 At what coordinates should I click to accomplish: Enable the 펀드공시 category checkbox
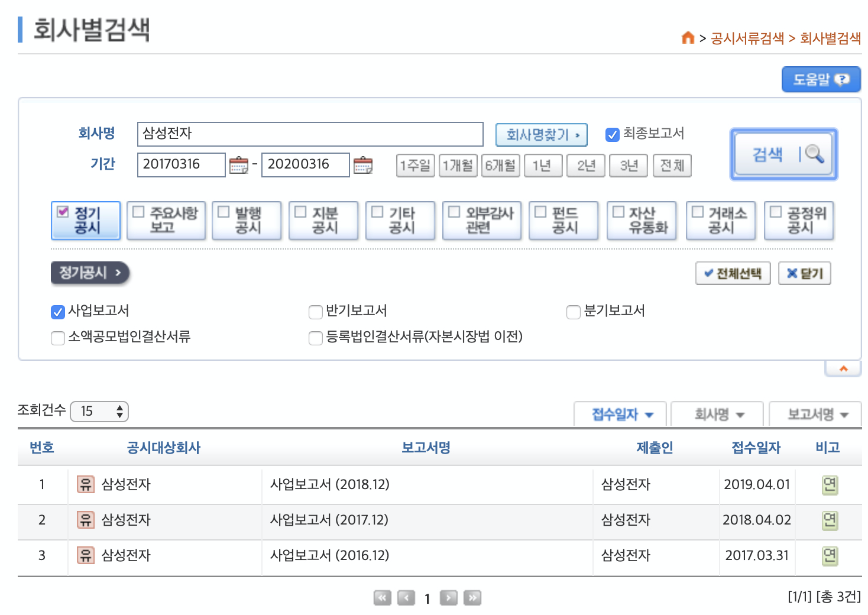(541, 211)
